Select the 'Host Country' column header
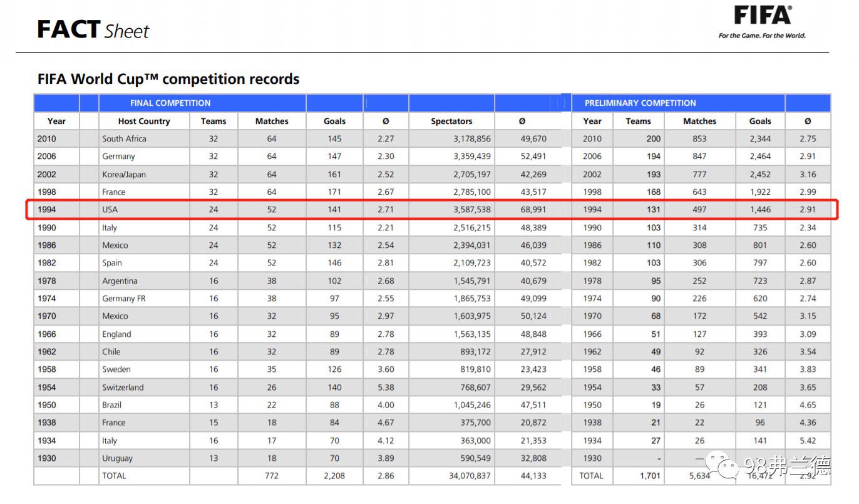859x504 pixels. point(144,121)
